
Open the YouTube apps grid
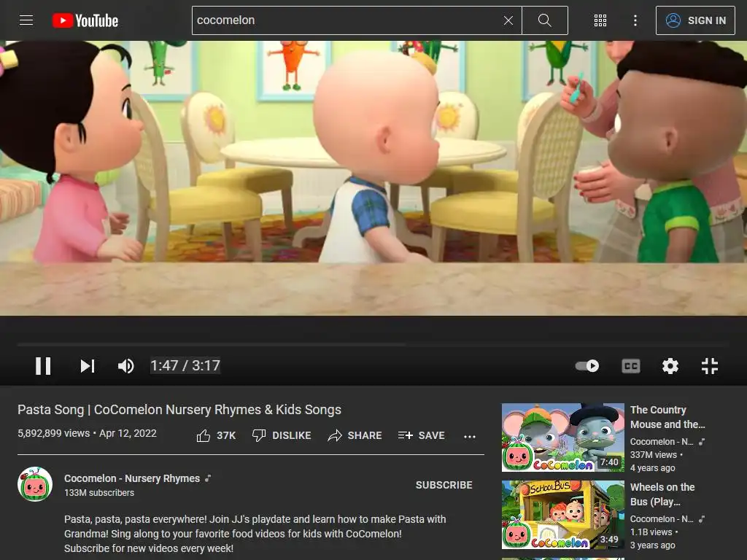coord(600,20)
